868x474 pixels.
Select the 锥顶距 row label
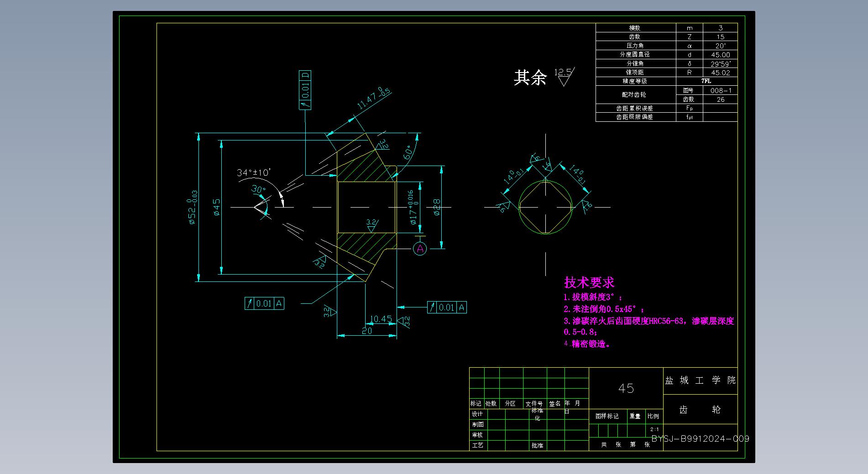point(635,72)
